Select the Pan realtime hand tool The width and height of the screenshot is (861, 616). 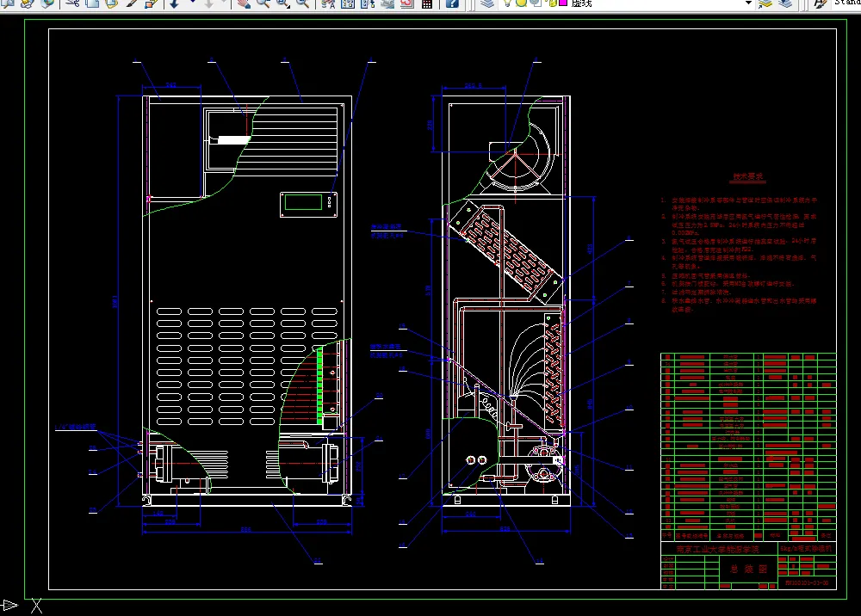click(x=244, y=3)
